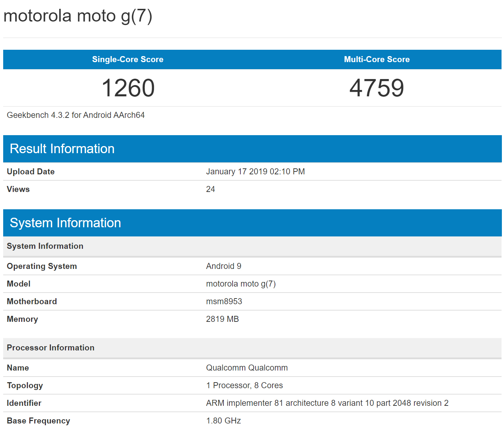The image size is (504, 439).
Task: Click the Android 9 operating system value
Action: point(223,266)
